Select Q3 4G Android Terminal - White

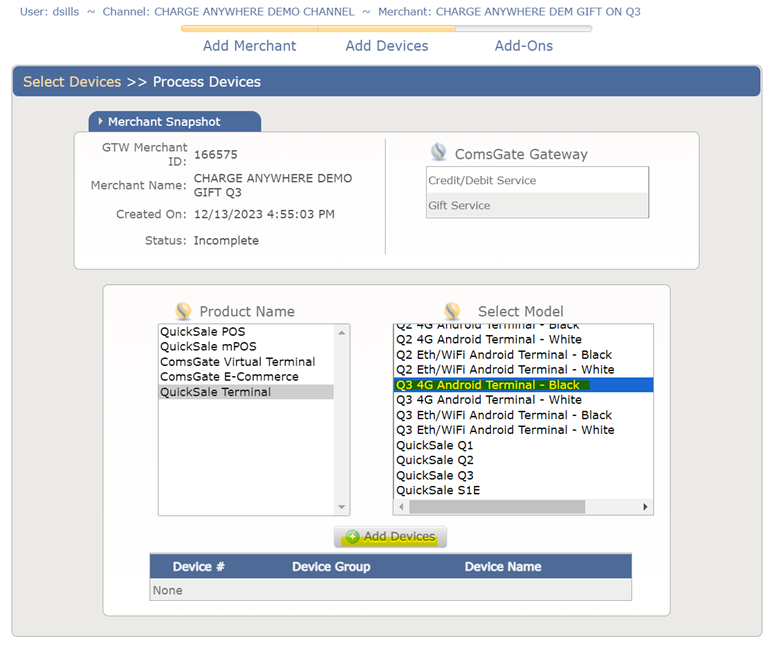point(489,400)
